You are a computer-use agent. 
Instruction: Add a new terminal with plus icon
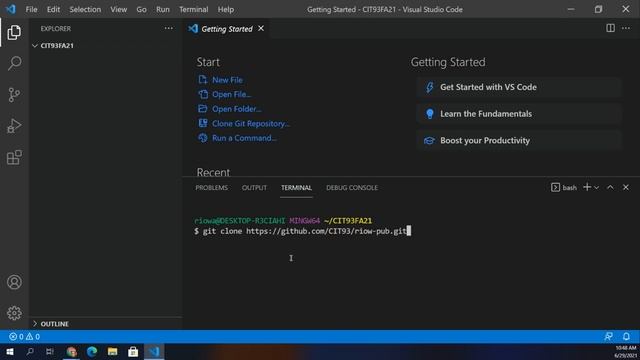coord(587,187)
